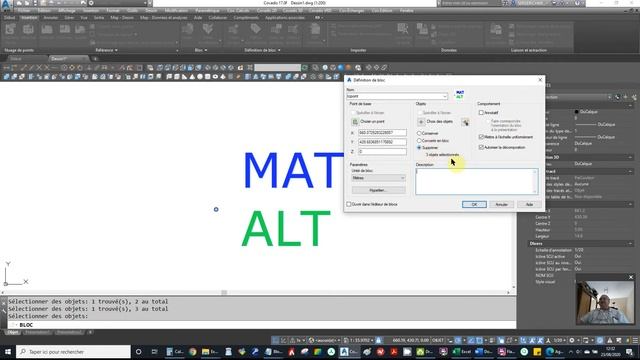This screenshot has height=360, width=640.
Task: Switch to the Annoter ribbon tab
Action: [x=51, y=18]
